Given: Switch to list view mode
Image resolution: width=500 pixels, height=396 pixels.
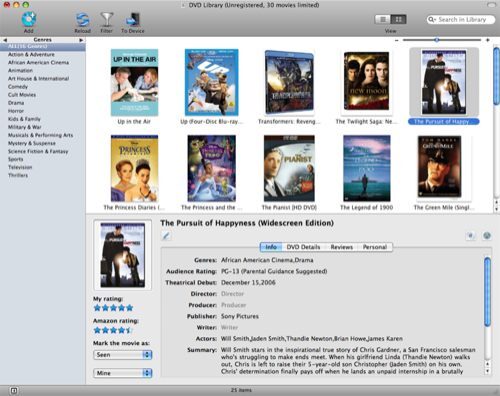Looking at the screenshot, I should coord(383,20).
